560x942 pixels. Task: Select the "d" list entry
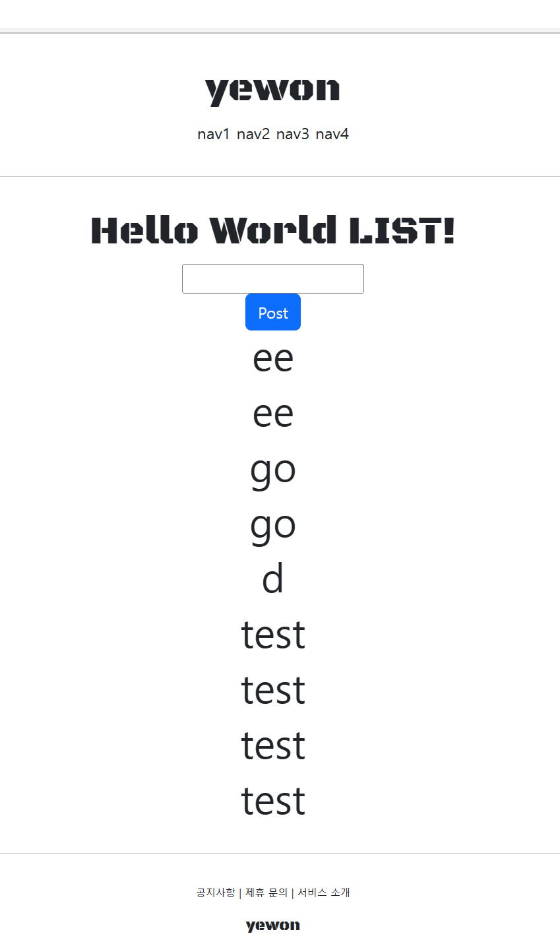click(273, 579)
